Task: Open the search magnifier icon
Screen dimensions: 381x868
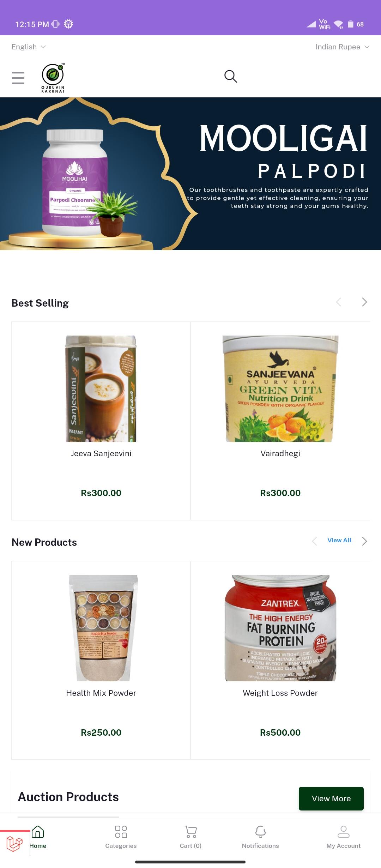Action: pyautogui.click(x=231, y=76)
